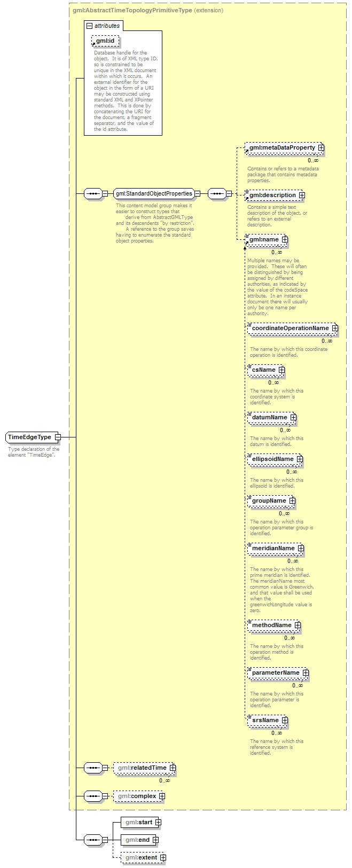The width and height of the screenshot is (352, 868).
Task: Collapse the attributes box minus icon
Action: point(90,26)
